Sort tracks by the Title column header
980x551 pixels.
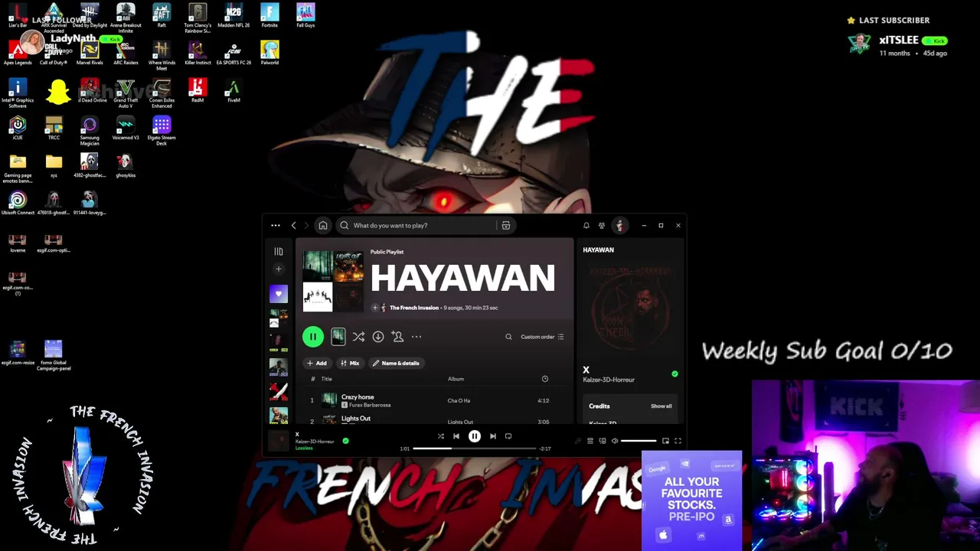(326, 379)
